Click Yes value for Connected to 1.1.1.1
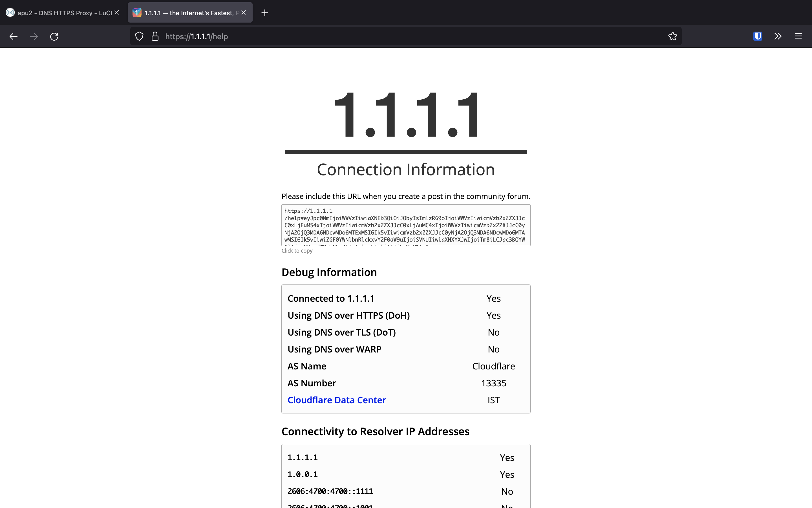 [x=494, y=298]
